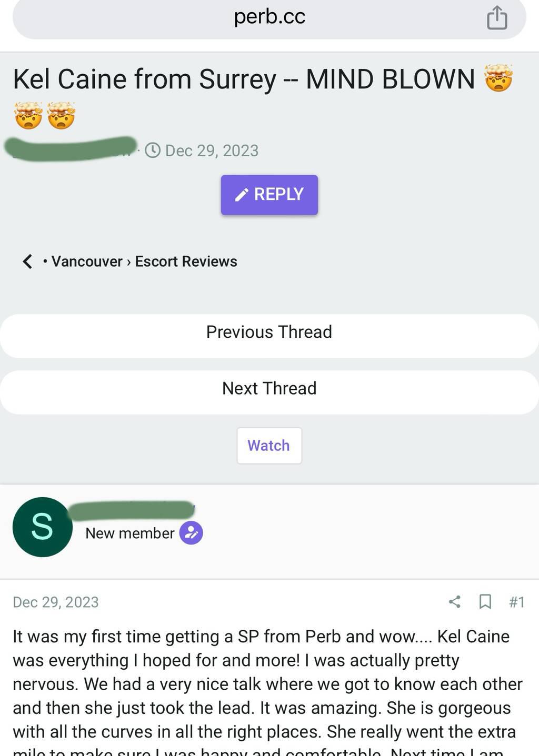This screenshot has height=756, width=539.
Task: Open the S user avatar
Action: click(43, 527)
